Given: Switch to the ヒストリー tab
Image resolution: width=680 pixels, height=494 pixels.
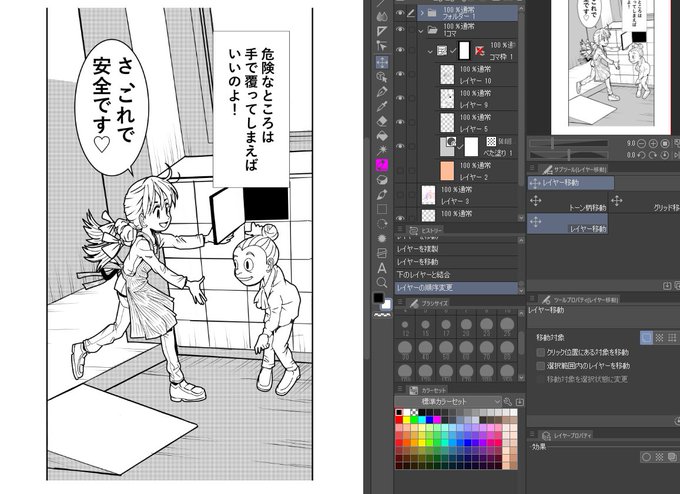Looking at the screenshot, I should [425, 230].
